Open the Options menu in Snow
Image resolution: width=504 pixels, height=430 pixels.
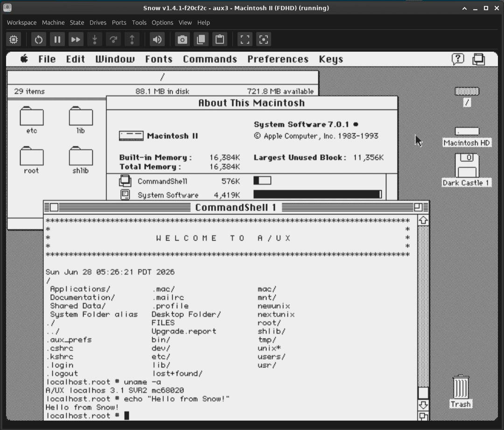[162, 22]
